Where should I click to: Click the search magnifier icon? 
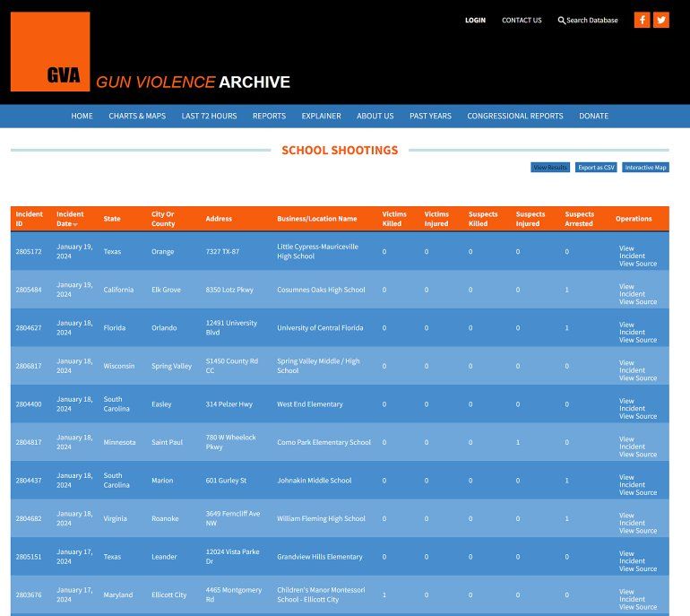click(562, 21)
